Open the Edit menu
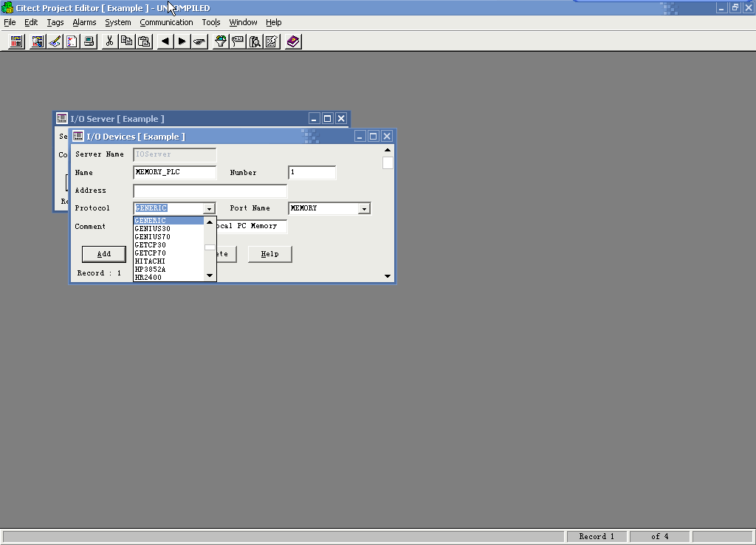 pyautogui.click(x=31, y=22)
